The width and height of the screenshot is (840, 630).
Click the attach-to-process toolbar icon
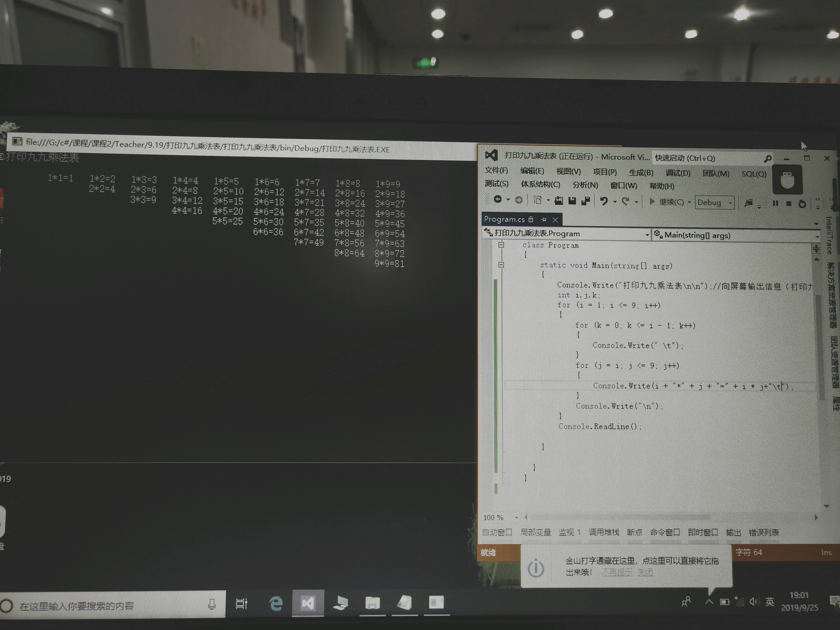[x=748, y=203]
